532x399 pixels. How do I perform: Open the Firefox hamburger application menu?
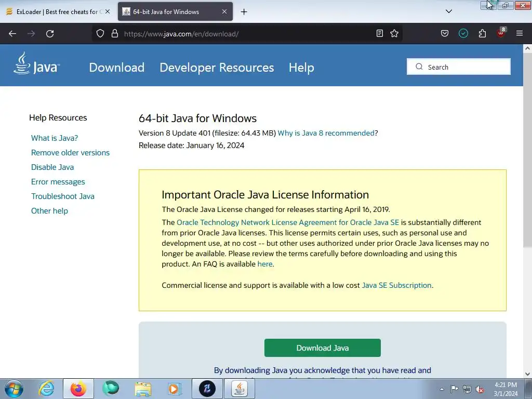click(x=520, y=33)
